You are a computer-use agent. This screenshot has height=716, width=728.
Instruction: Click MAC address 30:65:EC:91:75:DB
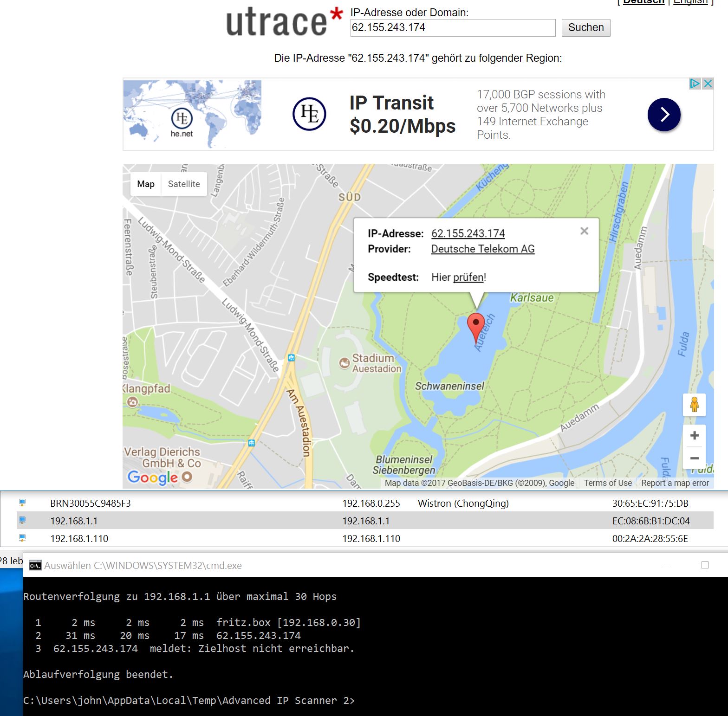point(650,503)
